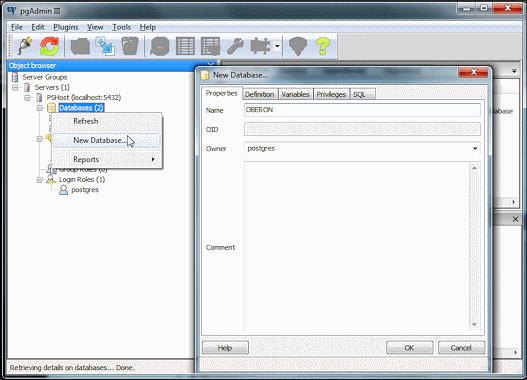Click the postgres user icon under Login Roles
The image size is (527, 380).
click(x=63, y=190)
